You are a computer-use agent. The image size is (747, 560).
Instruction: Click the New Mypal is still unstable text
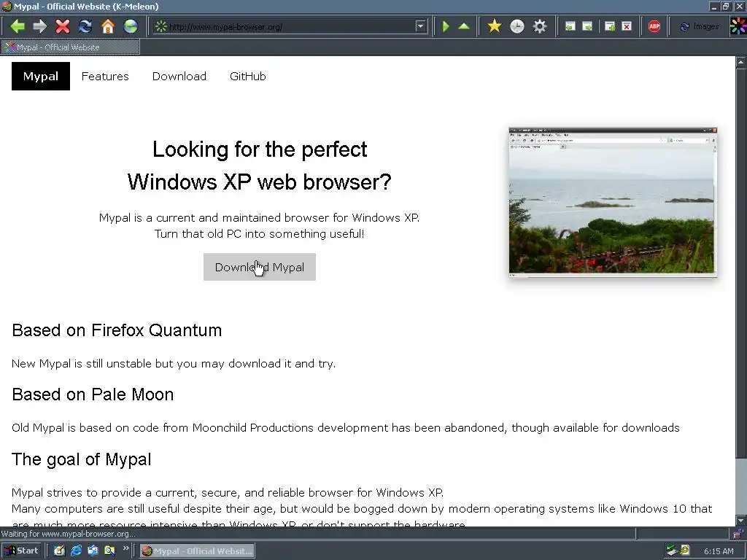[174, 364]
